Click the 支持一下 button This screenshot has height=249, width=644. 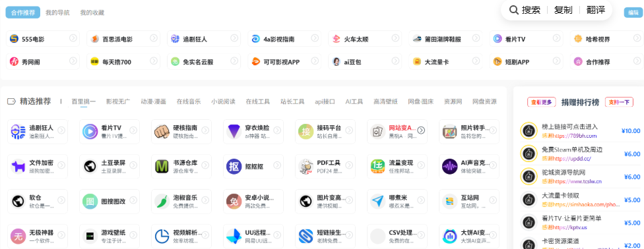pos(619,102)
